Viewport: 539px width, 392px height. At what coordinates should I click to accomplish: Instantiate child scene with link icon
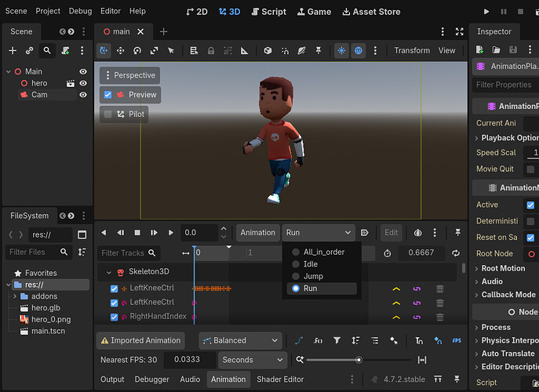click(30, 51)
